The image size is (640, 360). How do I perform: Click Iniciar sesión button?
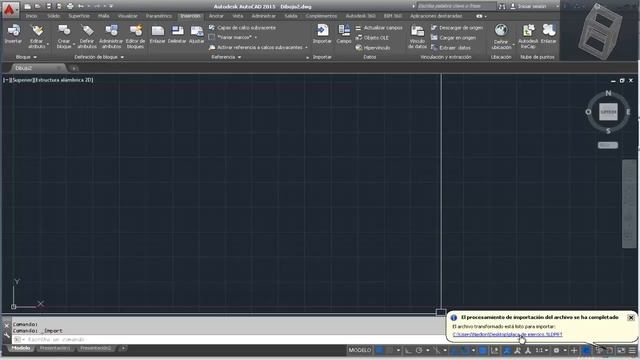(529, 7)
